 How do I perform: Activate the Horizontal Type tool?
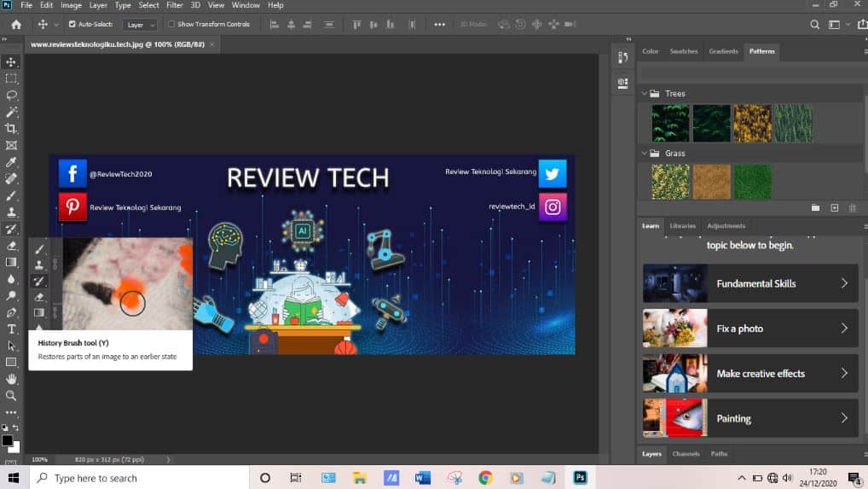11,329
